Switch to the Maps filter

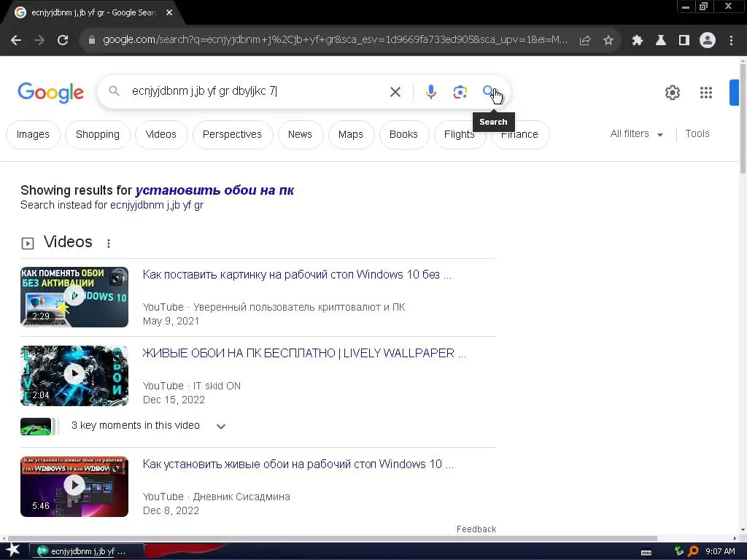pyautogui.click(x=351, y=135)
